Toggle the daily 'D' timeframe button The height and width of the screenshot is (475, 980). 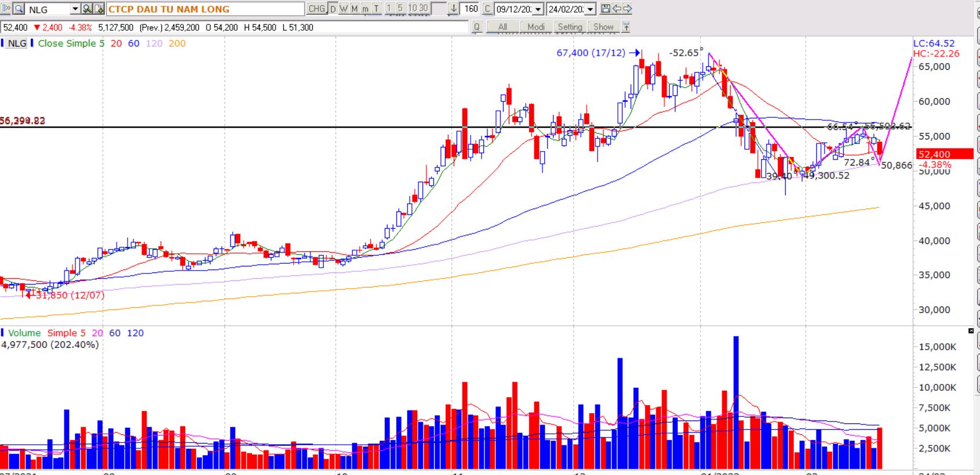pos(333,9)
